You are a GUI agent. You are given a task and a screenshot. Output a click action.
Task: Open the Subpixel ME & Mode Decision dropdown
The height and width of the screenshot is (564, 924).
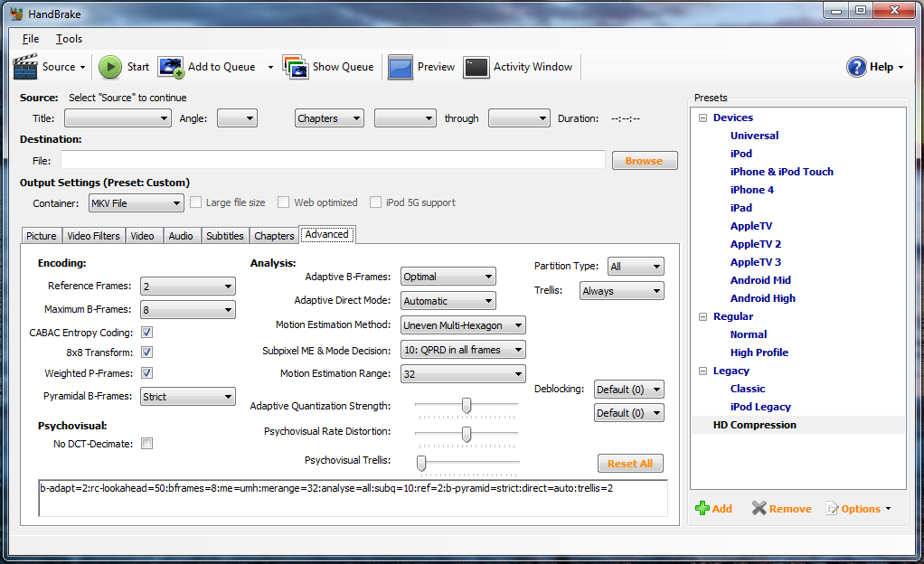coord(463,350)
